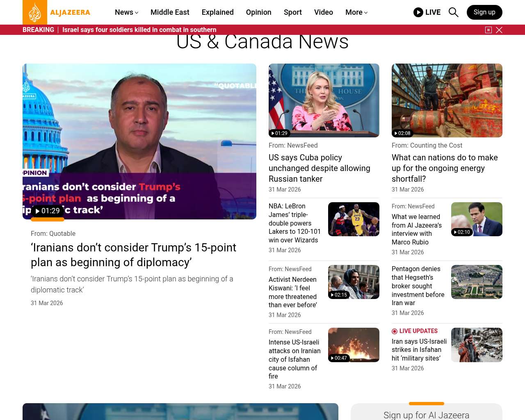Play the 02:15 Nerdeen Kiswani video
The height and width of the screenshot is (420, 525).
click(339, 295)
